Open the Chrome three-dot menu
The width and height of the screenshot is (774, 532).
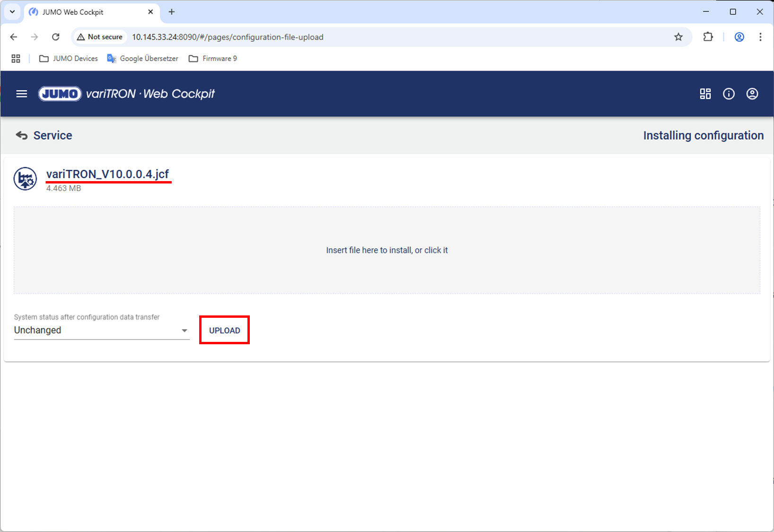[760, 37]
